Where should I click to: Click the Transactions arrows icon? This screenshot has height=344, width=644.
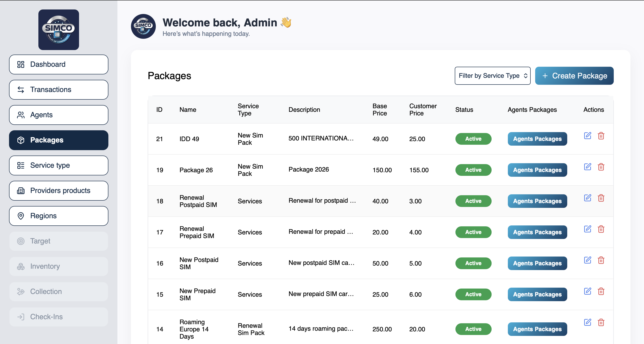coord(21,90)
